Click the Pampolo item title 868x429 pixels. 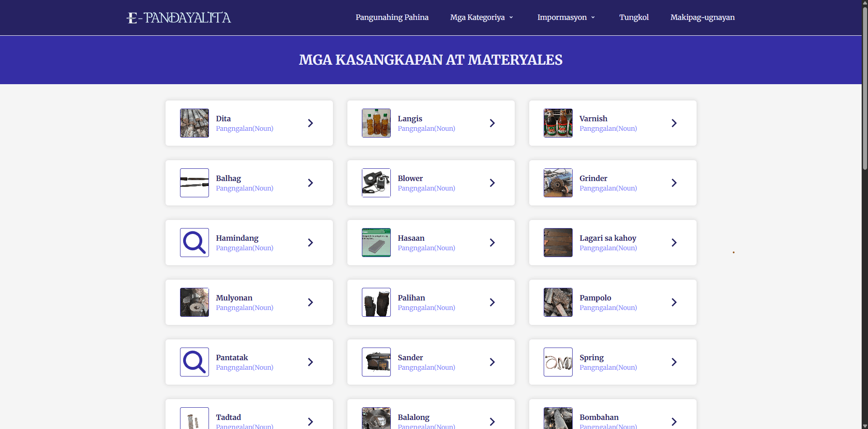point(595,298)
